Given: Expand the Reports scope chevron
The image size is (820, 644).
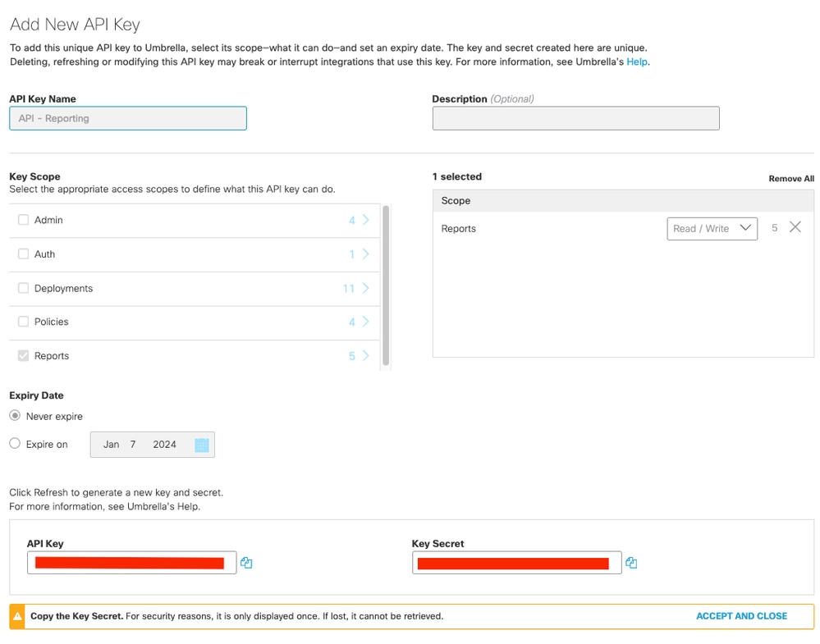Looking at the screenshot, I should coord(365,356).
